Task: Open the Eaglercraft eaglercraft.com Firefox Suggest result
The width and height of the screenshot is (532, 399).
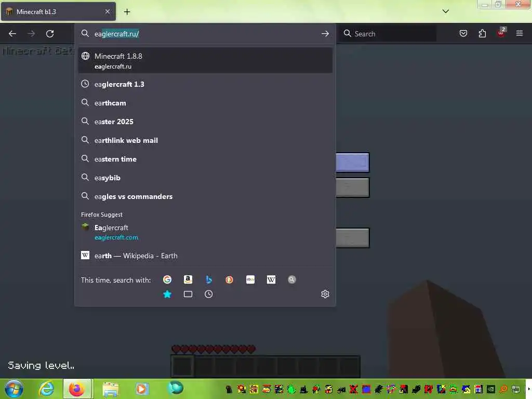Action: [x=205, y=232]
